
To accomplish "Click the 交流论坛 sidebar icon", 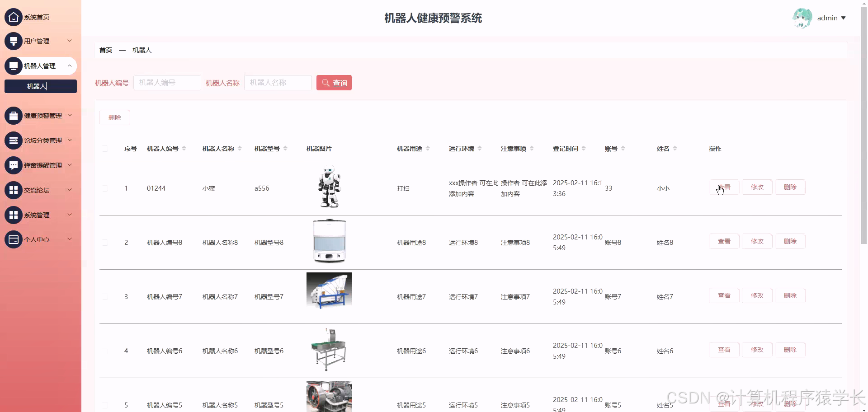I will tap(13, 190).
